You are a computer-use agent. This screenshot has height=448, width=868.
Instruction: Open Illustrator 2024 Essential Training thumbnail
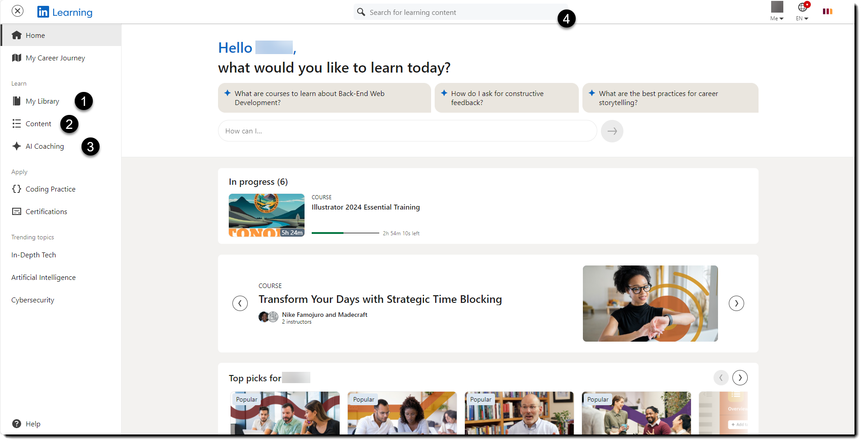tap(267, 215)
